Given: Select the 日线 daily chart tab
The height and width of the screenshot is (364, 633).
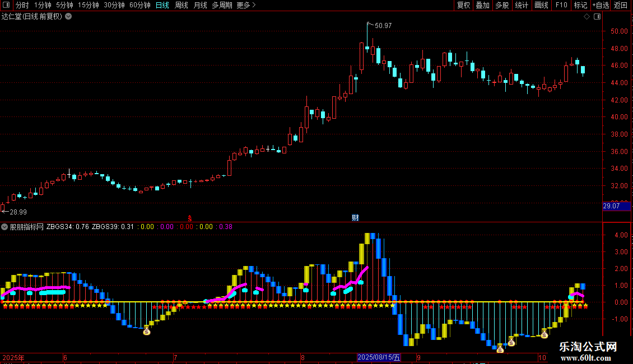Looking at the screenshot, I should pyautogui.click(x=162, y=5).
